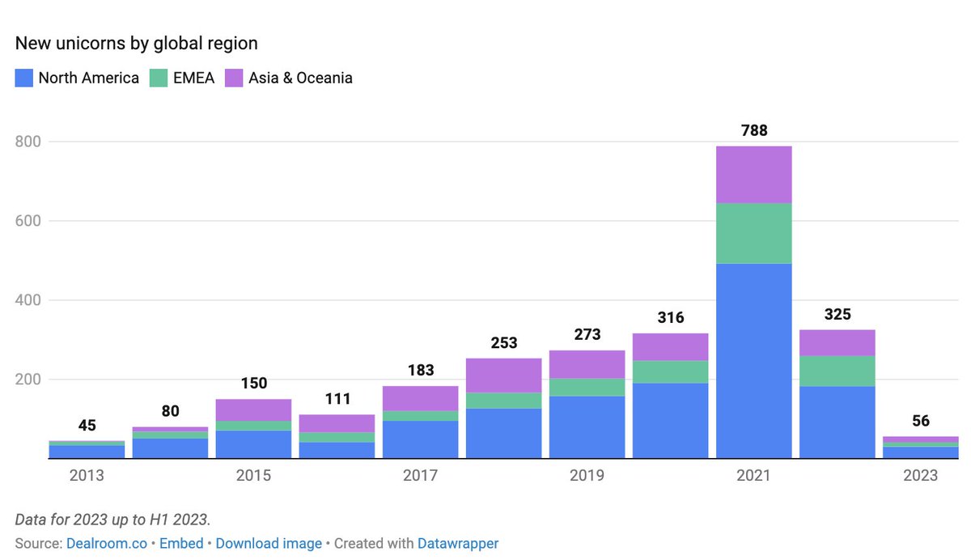Image resolution: width=971 pixels, height=560 pixels.
Task: Click the 56 total label
Action: pyautogui.click(x=921, y=421)
